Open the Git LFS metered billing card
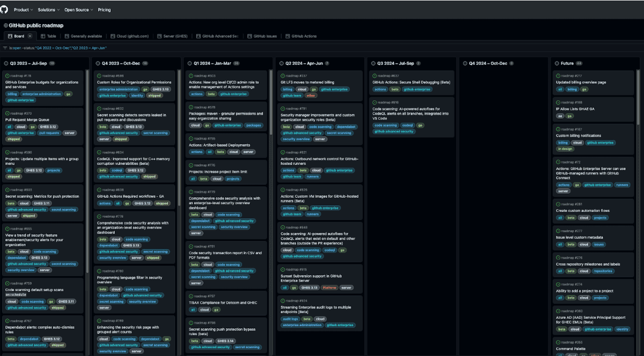Image resolution: width=644 pixels, height=356 pixels. [307, 82]
